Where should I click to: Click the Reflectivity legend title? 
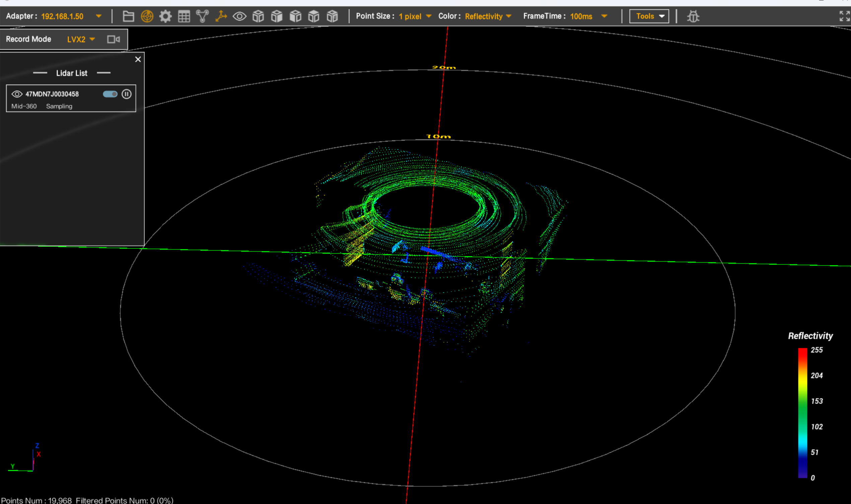[810, 336]
